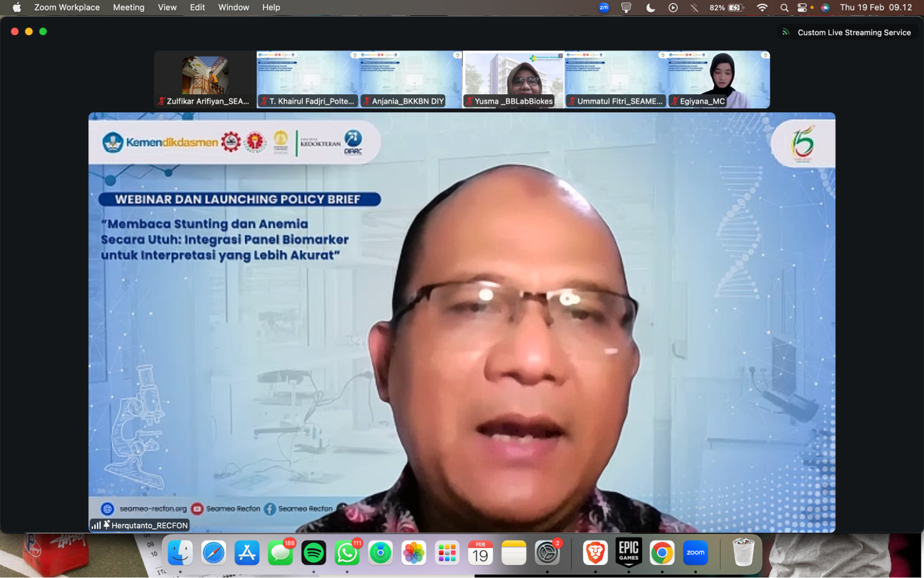The image size is (924, 578).
Task: Open Control Center in menu bar
Action: click(x=802, y=7)
